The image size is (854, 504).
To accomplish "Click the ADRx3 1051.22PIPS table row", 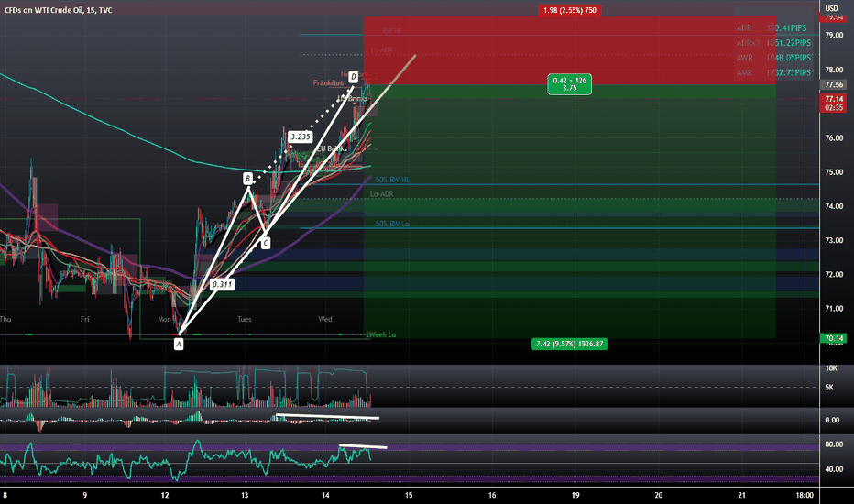I will [x=772, y=42].
